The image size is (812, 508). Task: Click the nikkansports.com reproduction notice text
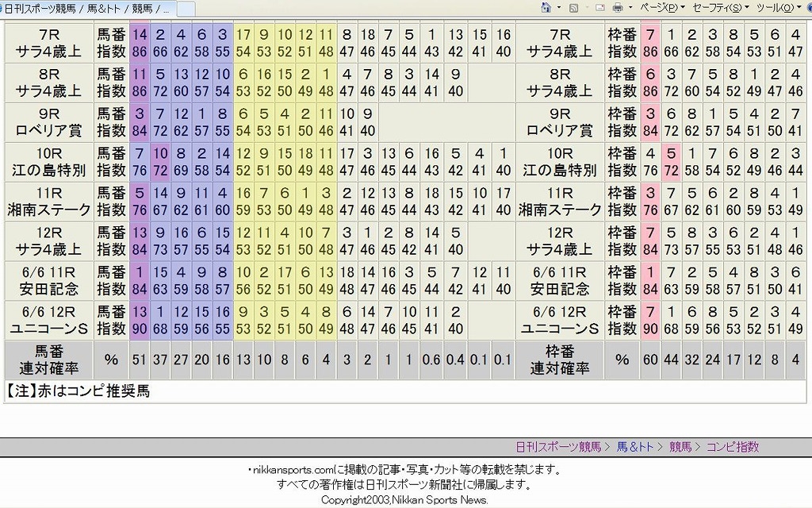click(x=405, y=470)
